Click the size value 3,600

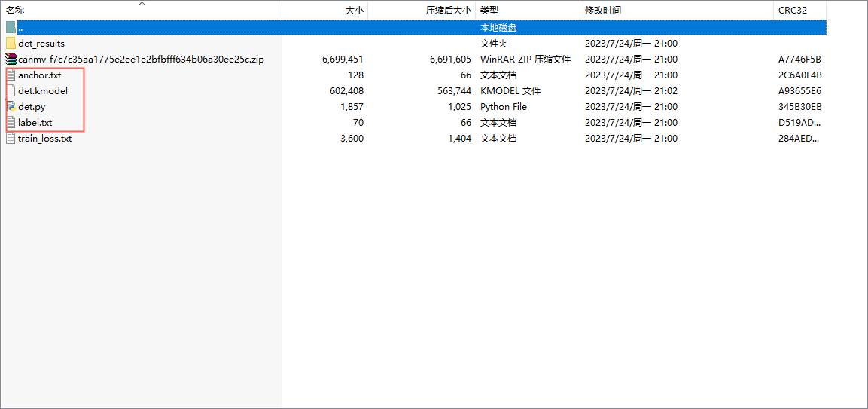352,139
